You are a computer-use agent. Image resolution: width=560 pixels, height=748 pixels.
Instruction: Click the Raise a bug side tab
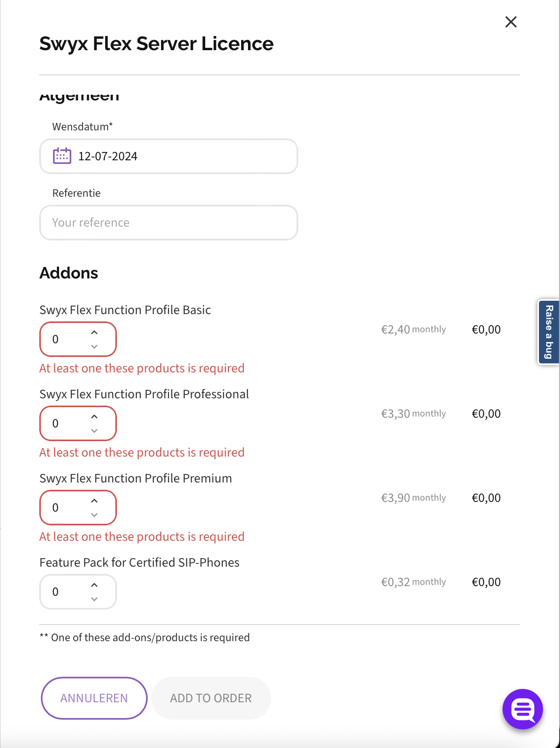tap(549, 332)
